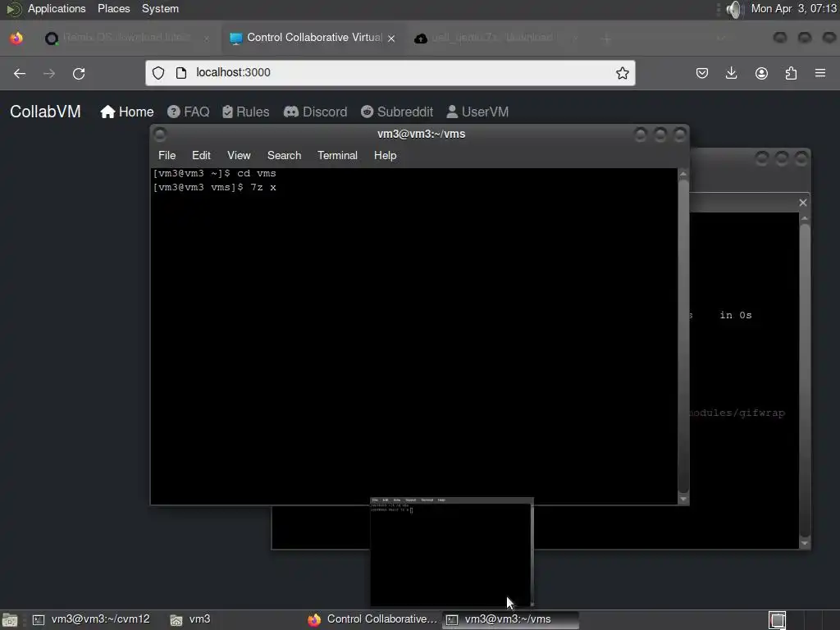Open the terminal File menu
Image resolution: width=840 pixels, height=630 pixels.
[x=167, y=155]
